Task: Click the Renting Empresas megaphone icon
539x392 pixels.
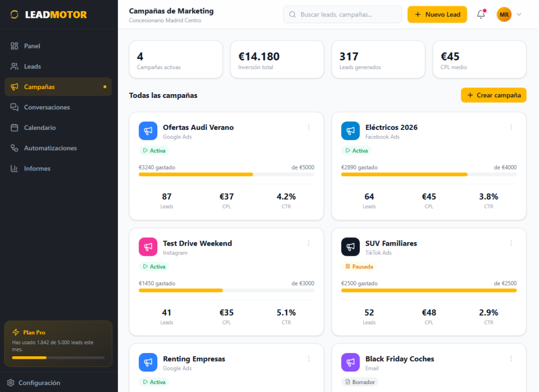Action: pos(148,363)
